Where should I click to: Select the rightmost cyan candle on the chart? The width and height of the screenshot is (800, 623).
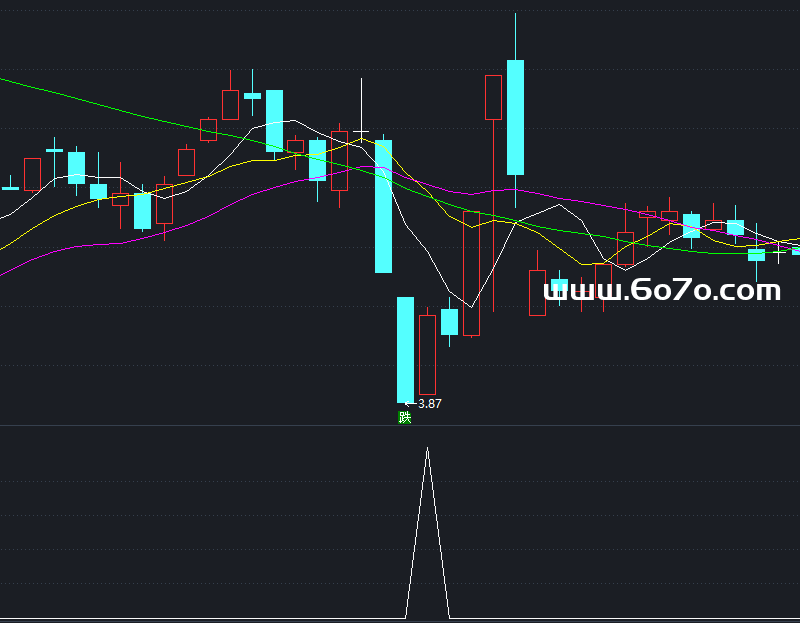point(796,249)
